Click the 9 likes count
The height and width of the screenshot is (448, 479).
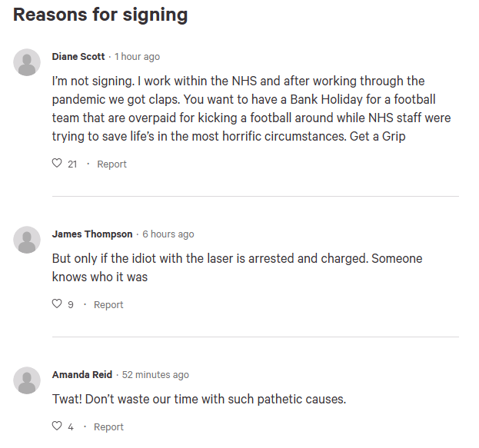(x=71, y=305)
